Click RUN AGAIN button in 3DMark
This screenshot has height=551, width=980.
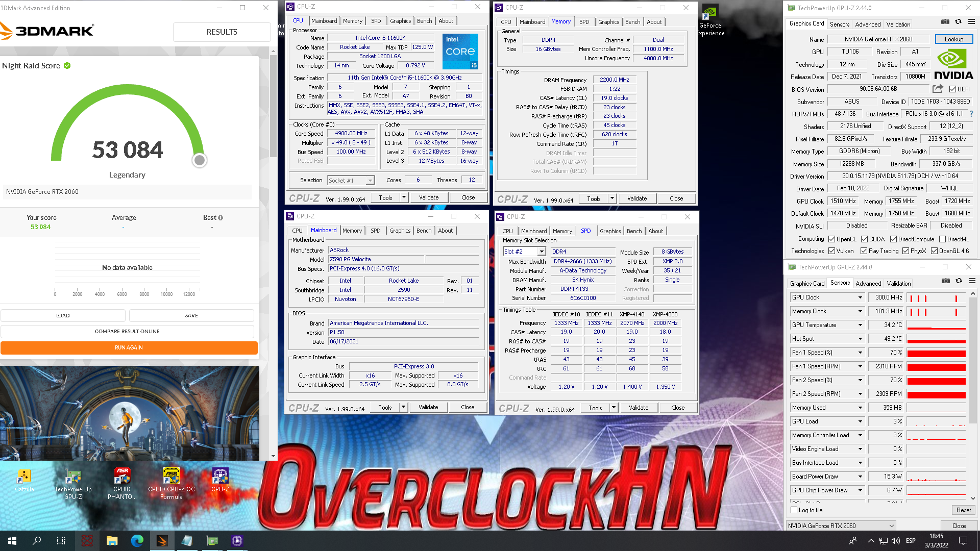coord(129,348)
